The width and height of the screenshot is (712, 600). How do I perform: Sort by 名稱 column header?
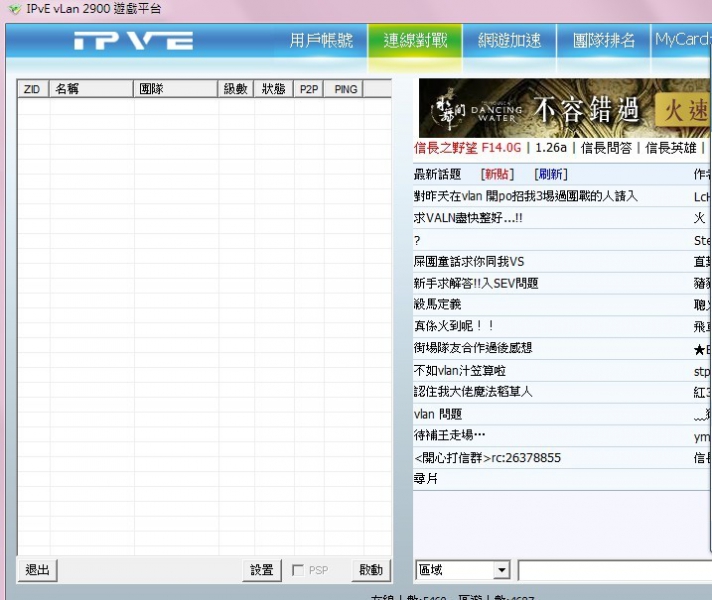coord(91,89)
